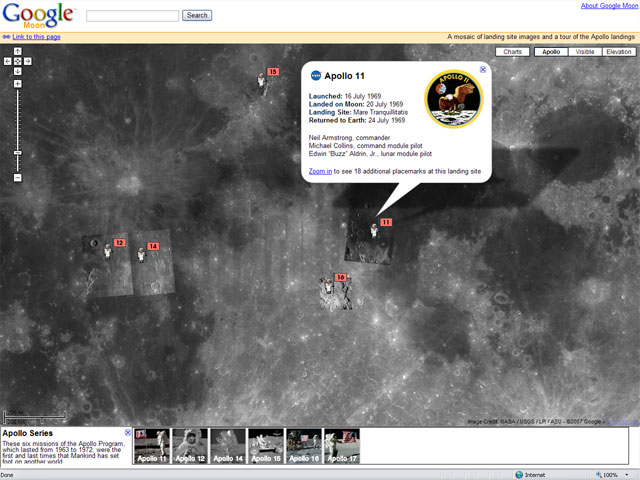Viewport: 640px width, 480px height.
Task: Click the red 15 flag label
Action: 273,72
